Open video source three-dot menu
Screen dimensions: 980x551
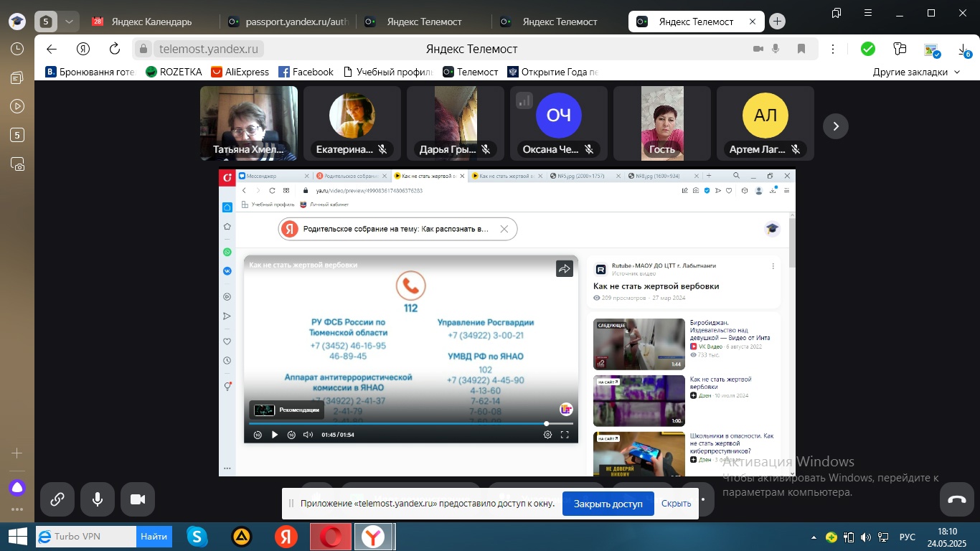pyautogui.click(x=773, y=266)
